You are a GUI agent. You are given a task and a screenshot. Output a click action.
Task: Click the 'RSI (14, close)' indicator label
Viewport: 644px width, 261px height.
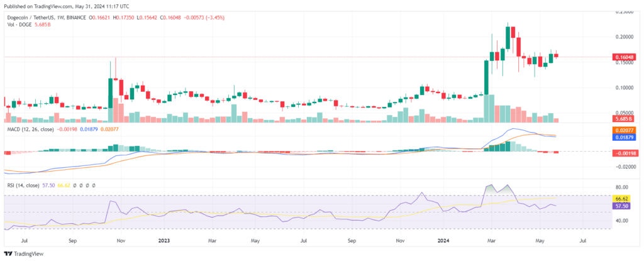coord(23,186)
